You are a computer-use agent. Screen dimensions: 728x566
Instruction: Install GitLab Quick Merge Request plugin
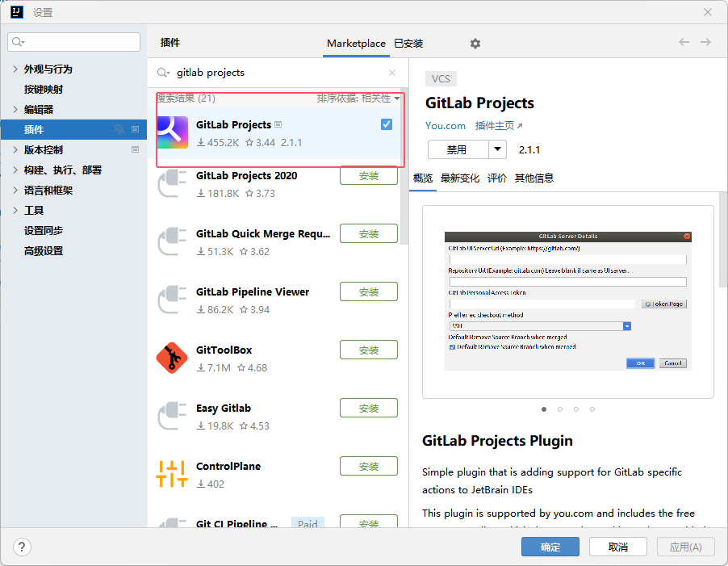[x=369, y=233]
